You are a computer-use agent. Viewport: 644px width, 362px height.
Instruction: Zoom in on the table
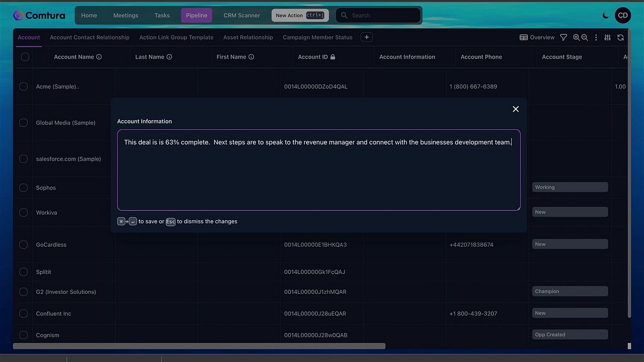576,37
